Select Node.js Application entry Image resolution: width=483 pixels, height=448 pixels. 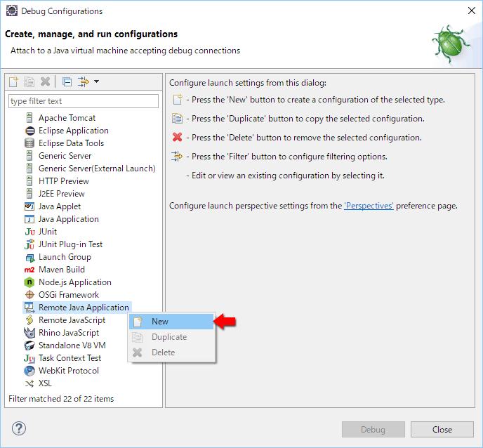click(x=75, y=282)
